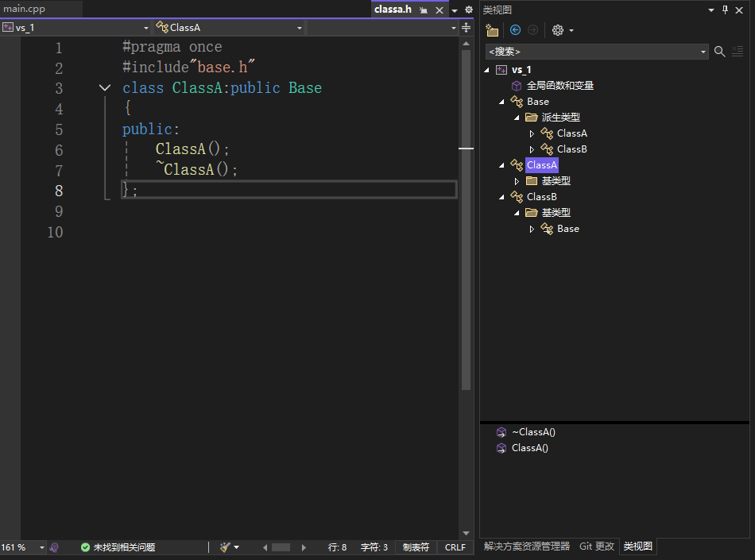Click the no issues found status
Viewport: 755px width, 560px height.
[118, 547]
